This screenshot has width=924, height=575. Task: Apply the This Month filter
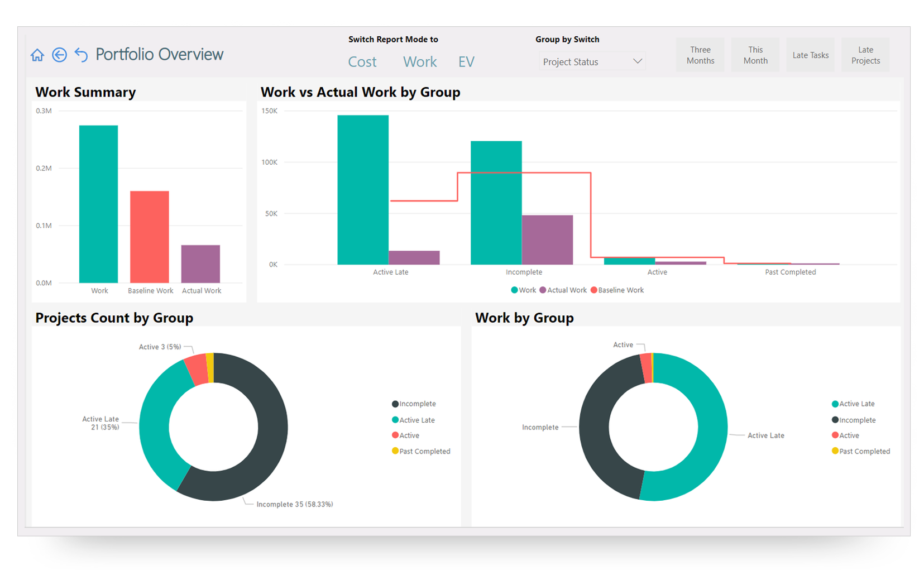tap(755, 55)
